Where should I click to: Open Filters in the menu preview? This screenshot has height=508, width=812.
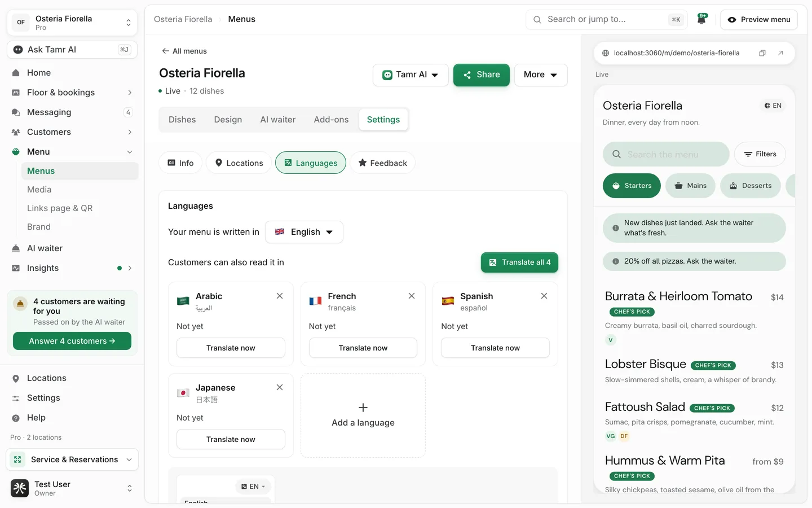click(x=760, y=154)
